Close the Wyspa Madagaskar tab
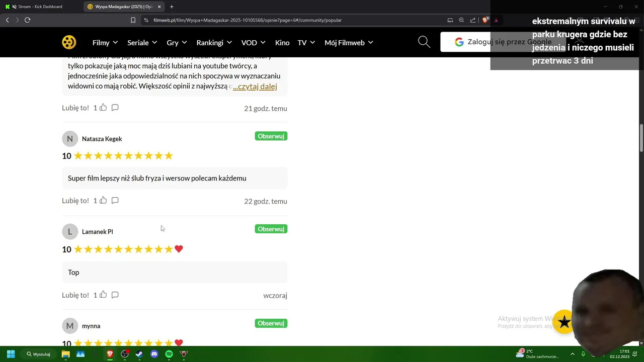This screenshot has width=644, height=362. coord(159,7)
